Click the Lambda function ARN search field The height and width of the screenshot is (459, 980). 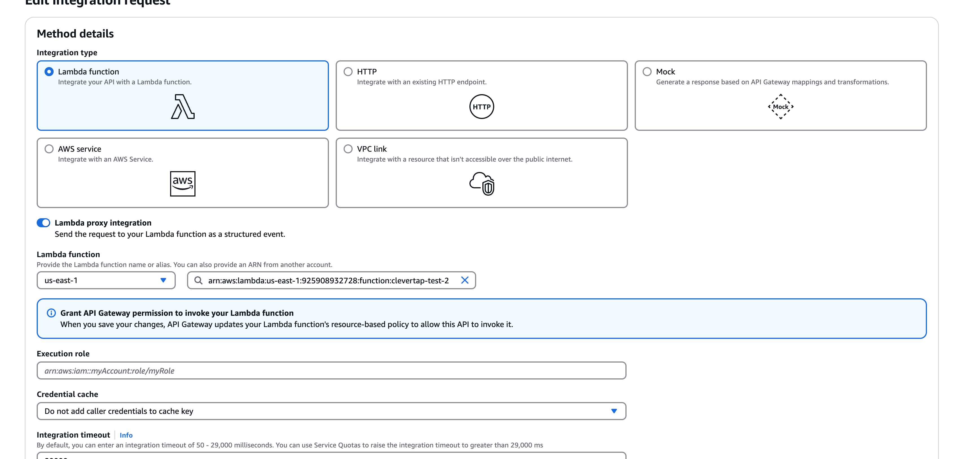pos(328,280)
